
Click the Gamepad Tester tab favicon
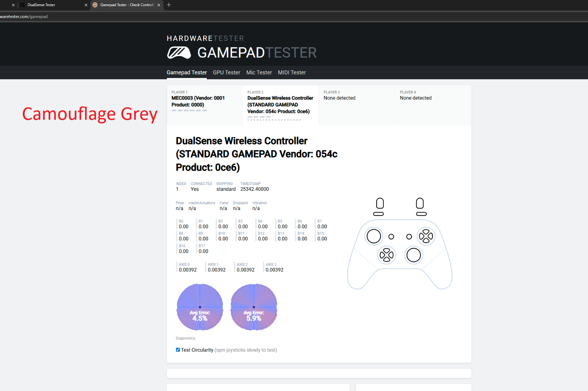95,5
